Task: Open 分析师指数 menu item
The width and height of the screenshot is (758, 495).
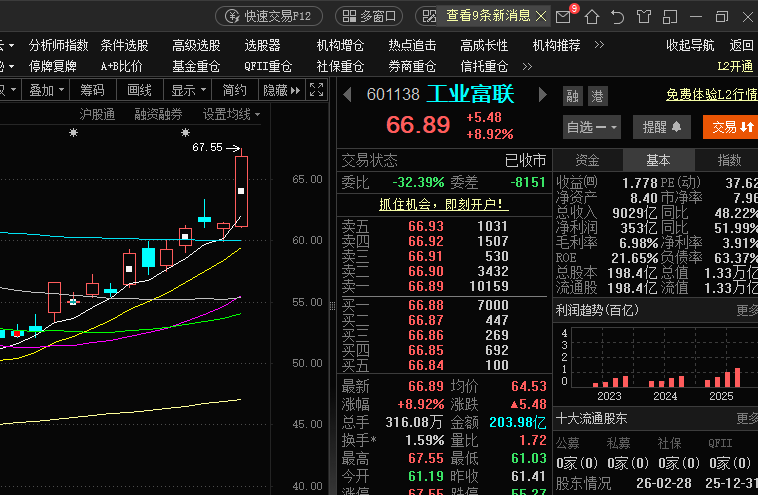Action: point(58,45)
